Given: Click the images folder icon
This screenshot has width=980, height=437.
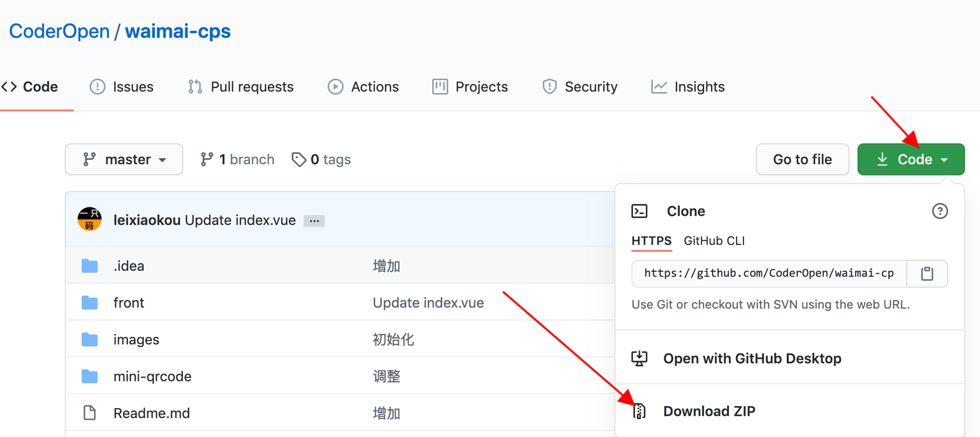Looking at the screenshot, I should (90, 340).
